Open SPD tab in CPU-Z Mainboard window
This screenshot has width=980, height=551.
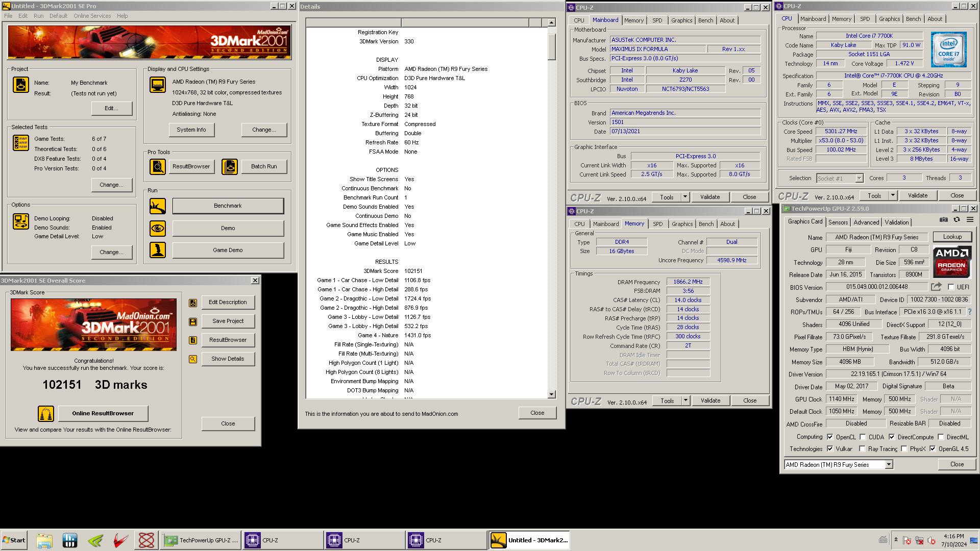coord(657,20)
